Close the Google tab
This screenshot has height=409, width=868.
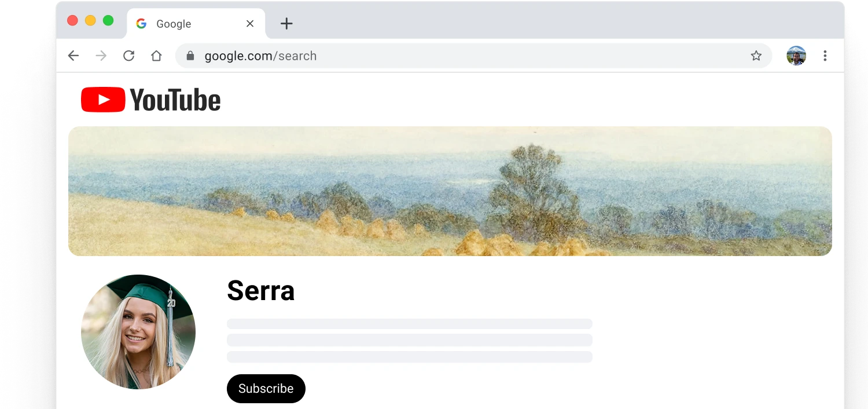pyautogui.click(x=250, y=24)
